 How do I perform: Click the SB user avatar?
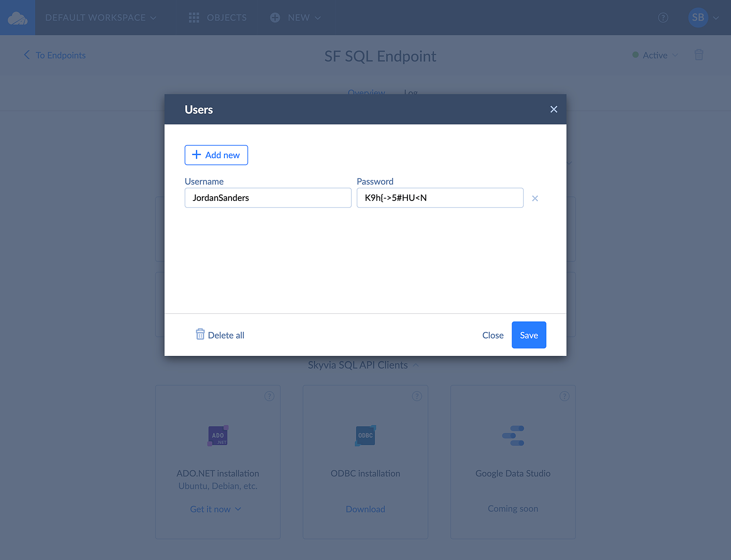[x=698, y=18]
